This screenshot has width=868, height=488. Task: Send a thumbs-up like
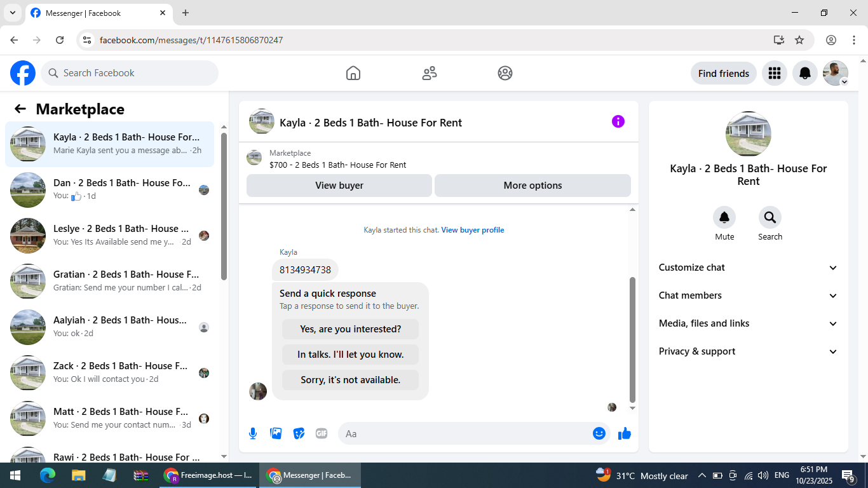tap(625, 433)
